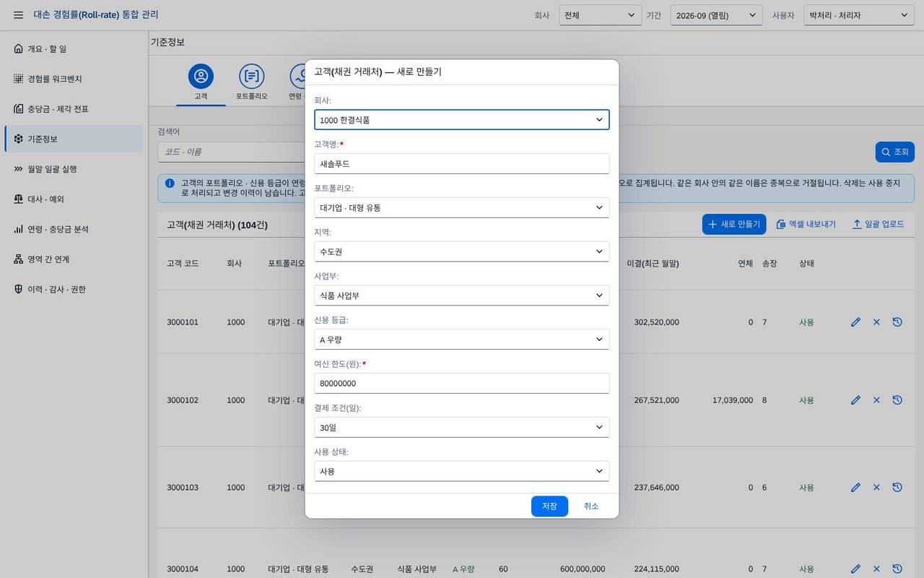Image resolution: width=924 pixels, height=578 pixels.
Task: Expand the 기간 dropdown showing 2026-09 (열림)
Action: (716, 15)
